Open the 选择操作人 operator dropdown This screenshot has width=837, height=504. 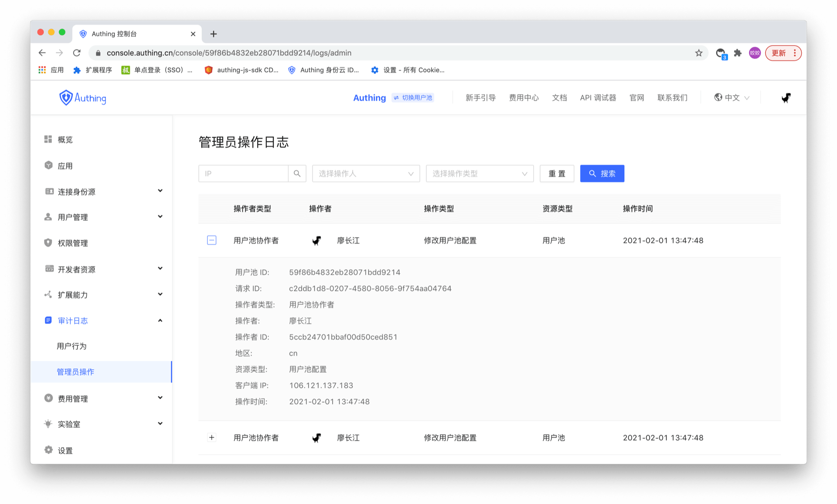pos(365,173)
